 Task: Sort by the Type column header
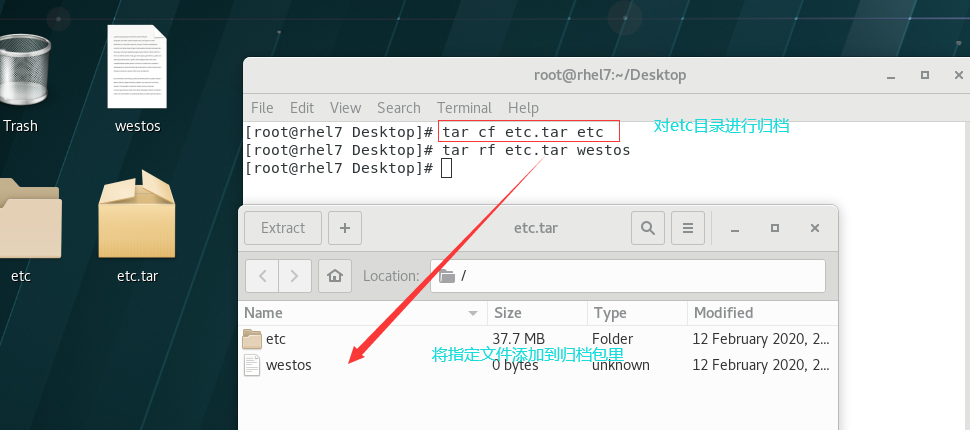(637, 313)
